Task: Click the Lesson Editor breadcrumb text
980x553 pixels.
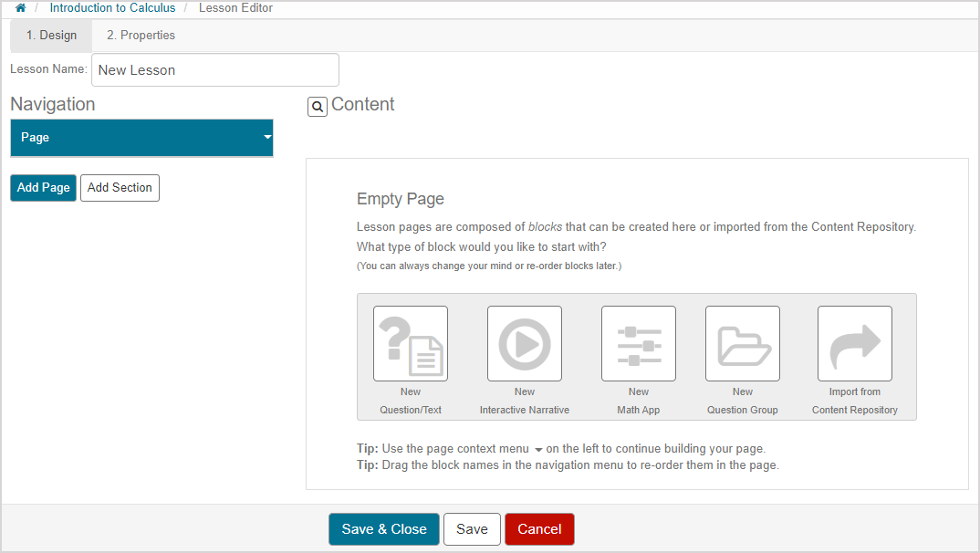Action: 235,8
